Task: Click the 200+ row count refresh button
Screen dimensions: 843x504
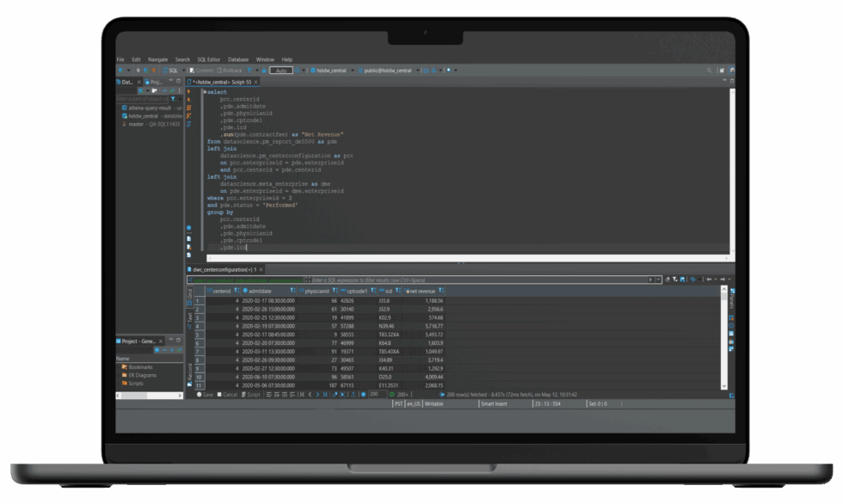Action: click(x=399, y=395)
